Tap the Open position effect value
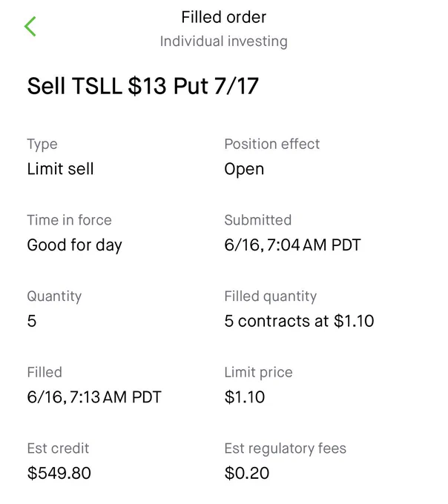Screen dimensions: 448x504 245,170
